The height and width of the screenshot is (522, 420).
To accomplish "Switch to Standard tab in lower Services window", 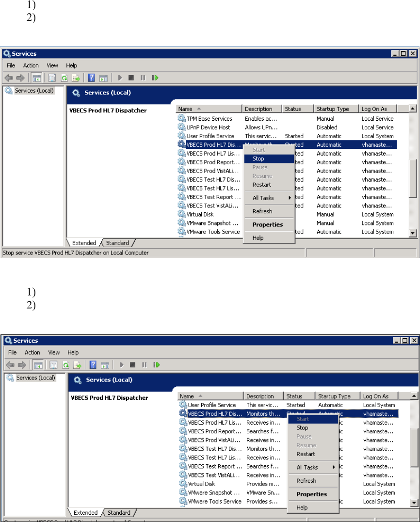I will [119, 513].
